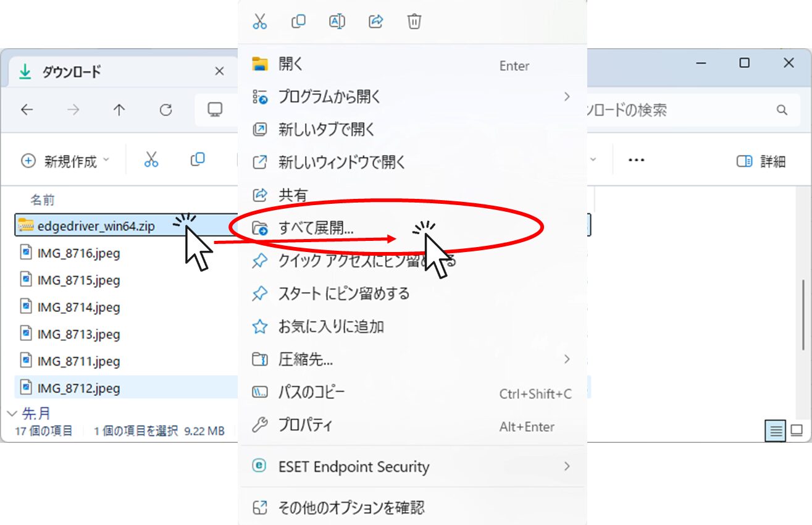Click the Cut scissors icon atop the context menu
The width and height of the screenshot is (812, 525).
tap(259, 22)
